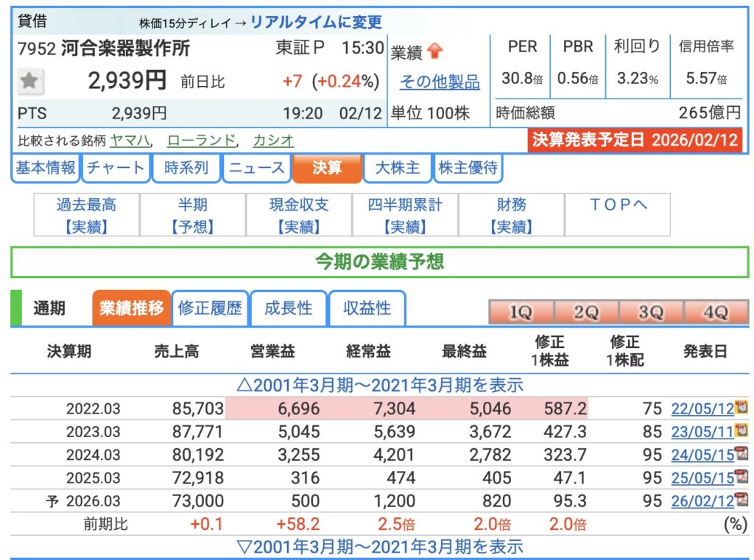Select the 修正履歴 tab

210,308
